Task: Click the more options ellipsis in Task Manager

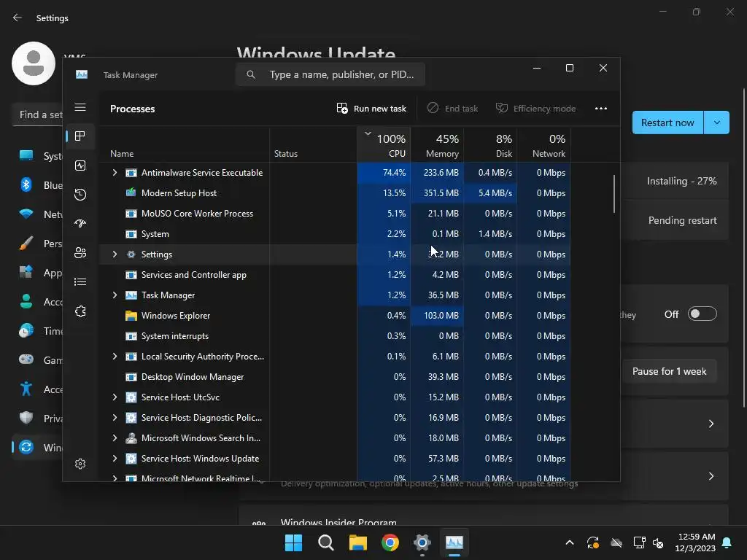Action: (x=601, y=109)
